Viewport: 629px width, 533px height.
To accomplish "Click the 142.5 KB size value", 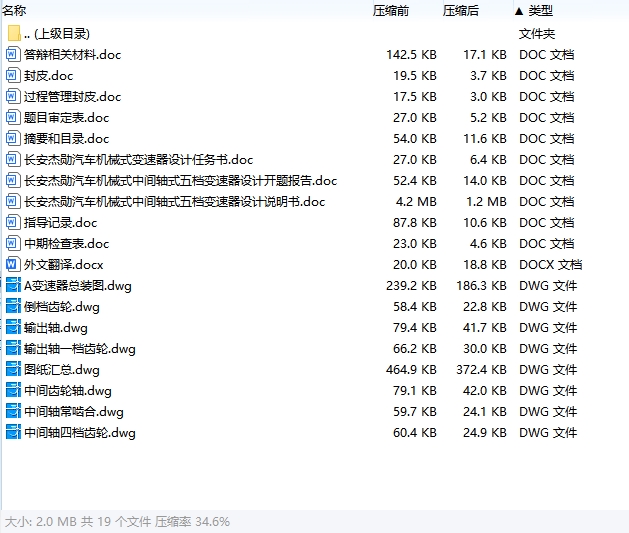I will [411, 55].
